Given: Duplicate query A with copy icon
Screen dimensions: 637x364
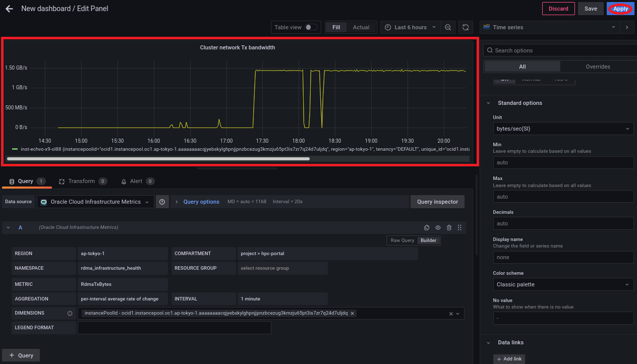Looking at the screenshot, I should point(427,227).
